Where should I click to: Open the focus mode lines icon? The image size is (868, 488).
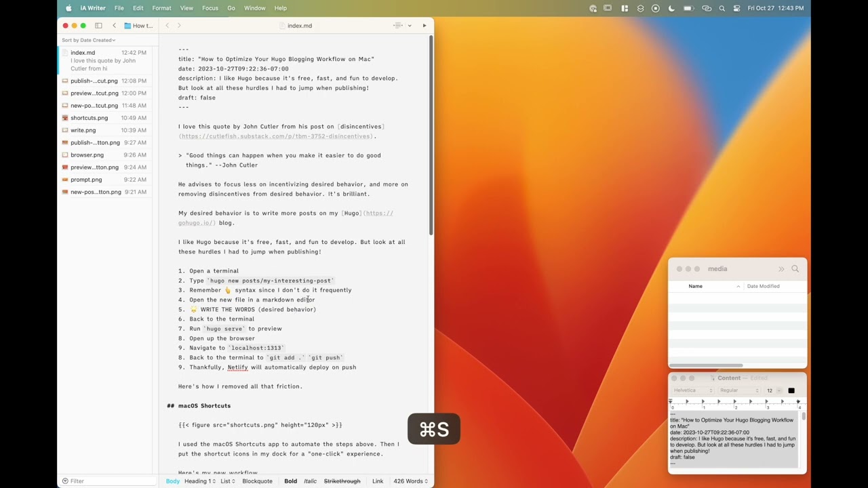[399, 26]
